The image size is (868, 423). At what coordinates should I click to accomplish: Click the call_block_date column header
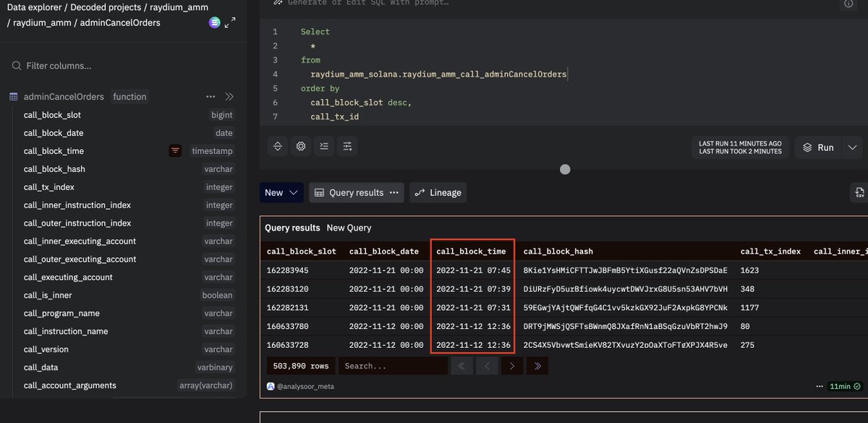click(x=384, y=252)
